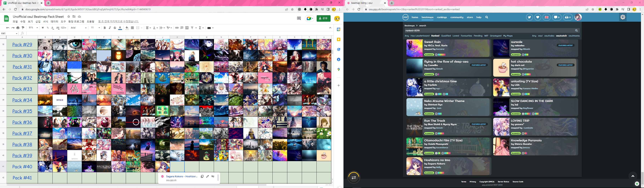
Task: Open horizontal align dropdown
Action: point(148,28)
